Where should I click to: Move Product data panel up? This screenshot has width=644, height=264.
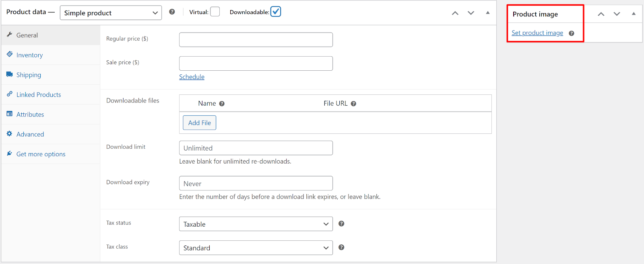pyautogui.click(x=455, y=13)
